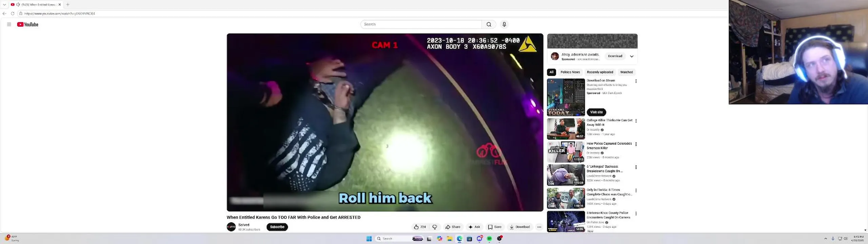Image resolution: width=868 pixels, height=244 pixels.
Task: Download the video using the Download button below the player
Action: pyautogui.click(x=520, y=227)
